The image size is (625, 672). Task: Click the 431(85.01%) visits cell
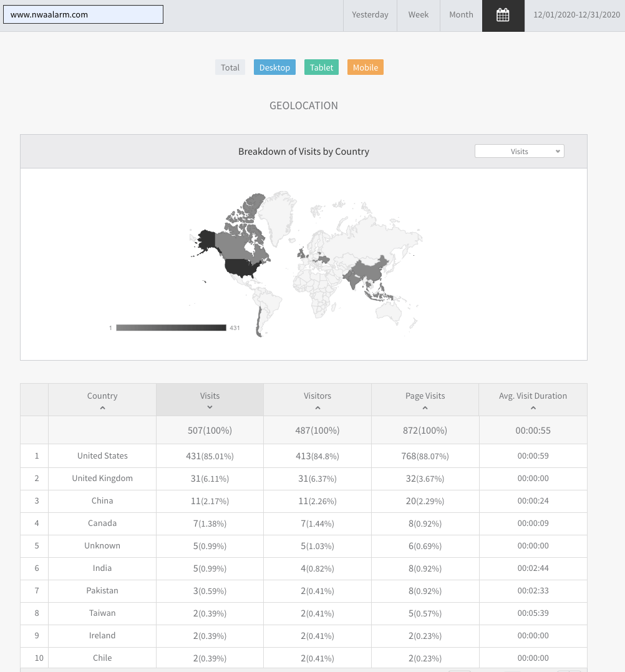tap(210, 456)
